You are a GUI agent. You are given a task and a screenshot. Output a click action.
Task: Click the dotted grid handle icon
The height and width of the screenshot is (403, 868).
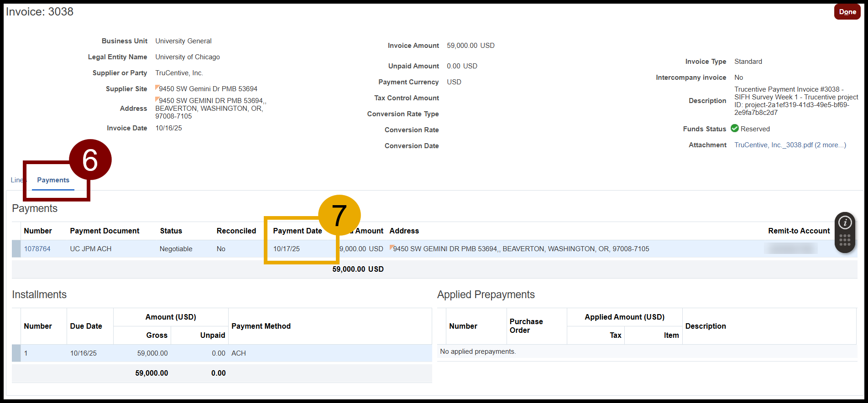coord(845,240)
